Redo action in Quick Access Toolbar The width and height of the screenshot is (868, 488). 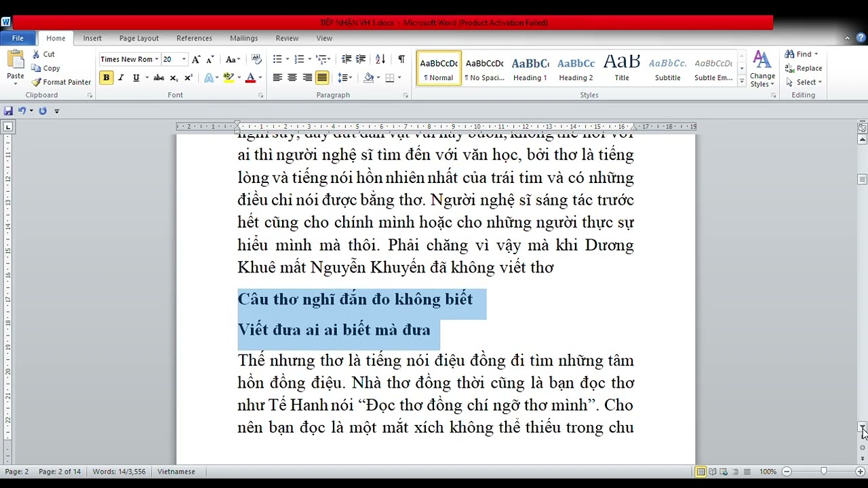coord(43,110)
